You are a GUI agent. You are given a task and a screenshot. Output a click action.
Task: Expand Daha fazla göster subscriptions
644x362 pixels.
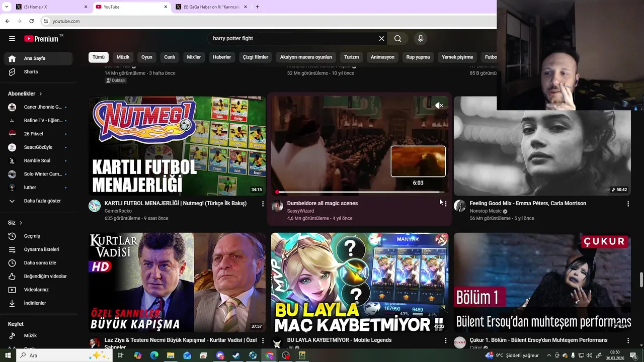pyautogui.click(x=39, y=201)
